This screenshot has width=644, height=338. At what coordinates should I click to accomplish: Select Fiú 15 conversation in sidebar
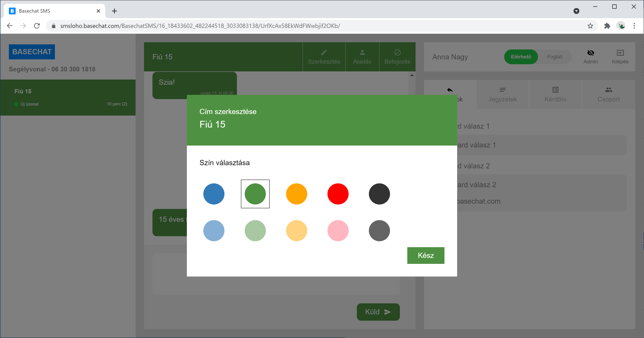click(x=68, y=97)
